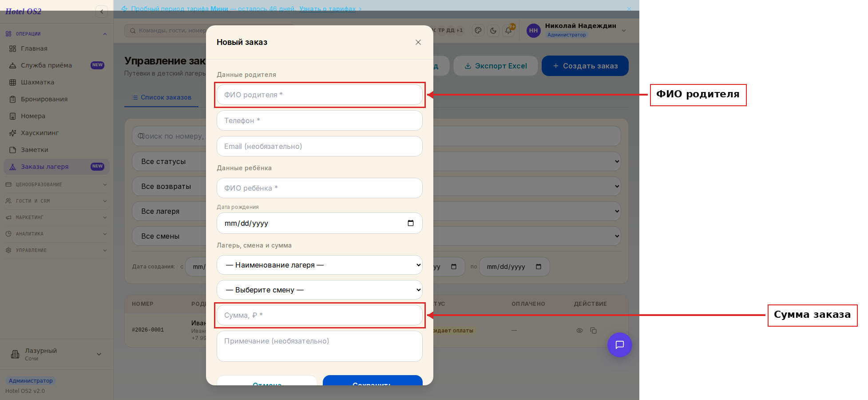Image resolution: width=868 pixels, height=400 pixels.
Task: Open Номера in the sidebar
Action: [56, 116]
